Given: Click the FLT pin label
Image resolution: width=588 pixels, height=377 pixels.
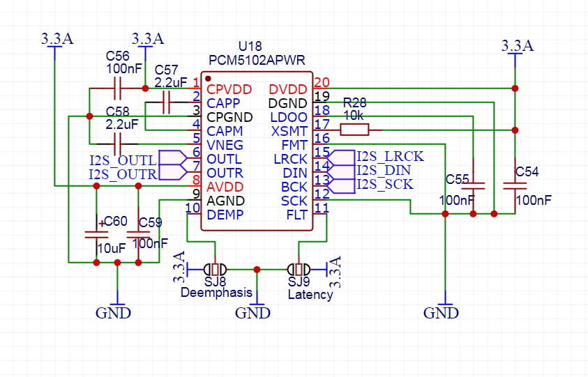Looking at the screenshot, I should (x=297, y=215).
